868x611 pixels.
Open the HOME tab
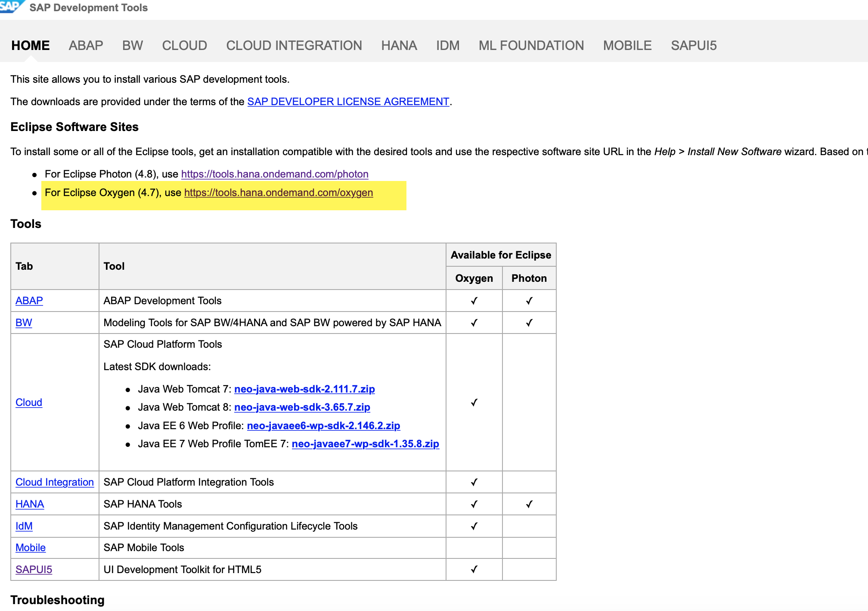pyautogui.click(x=31, y=45)
